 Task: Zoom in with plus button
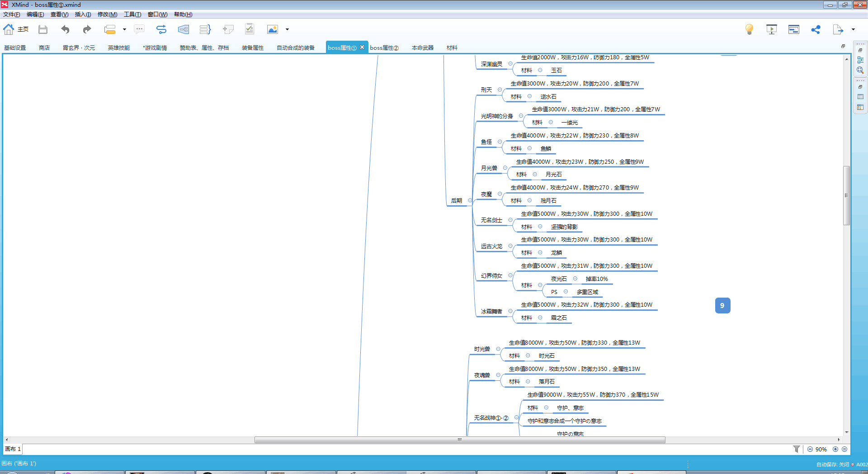[x=835, y=449]
